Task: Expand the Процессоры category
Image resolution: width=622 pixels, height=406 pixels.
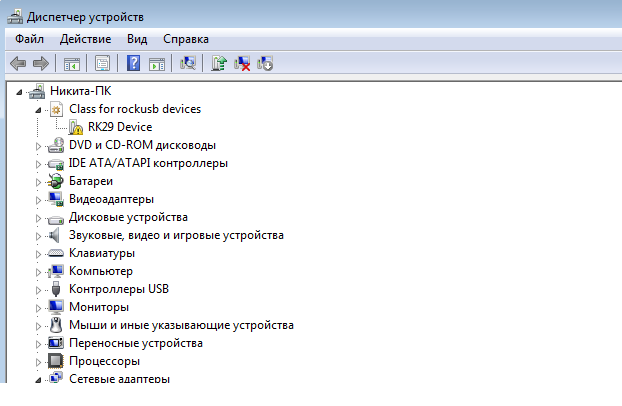Action: click(x=38, y=361)
